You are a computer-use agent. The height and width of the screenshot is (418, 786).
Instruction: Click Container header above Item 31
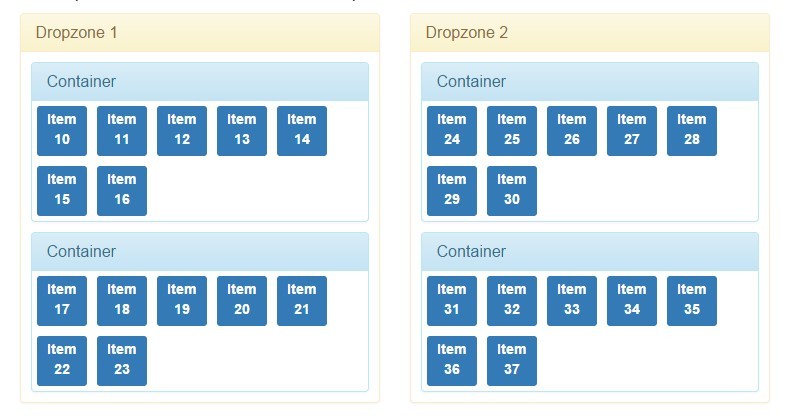(590, 252)
